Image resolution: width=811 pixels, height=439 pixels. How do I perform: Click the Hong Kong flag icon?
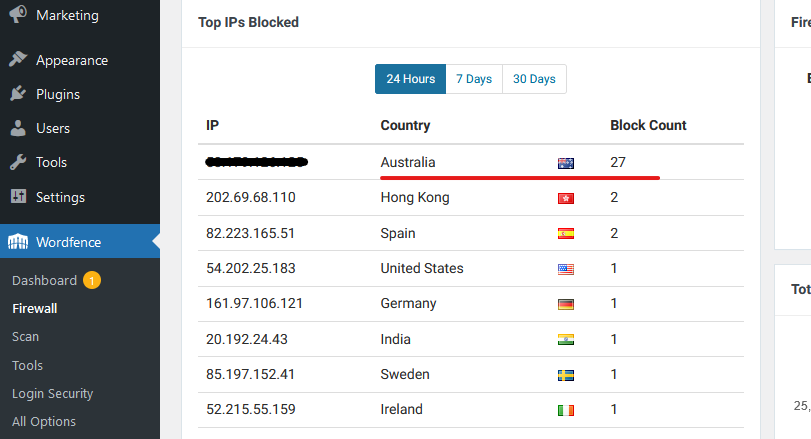(x=566, y=199)
